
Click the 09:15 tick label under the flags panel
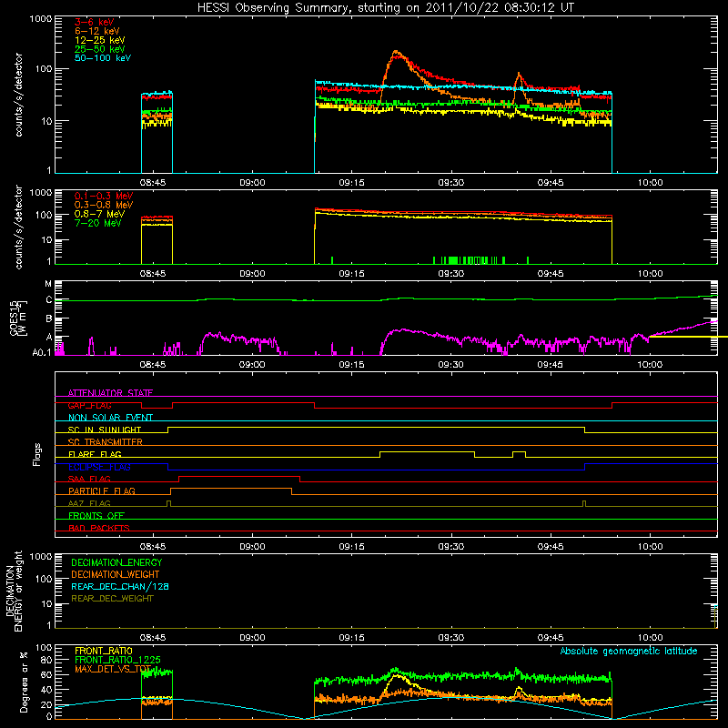351,547
